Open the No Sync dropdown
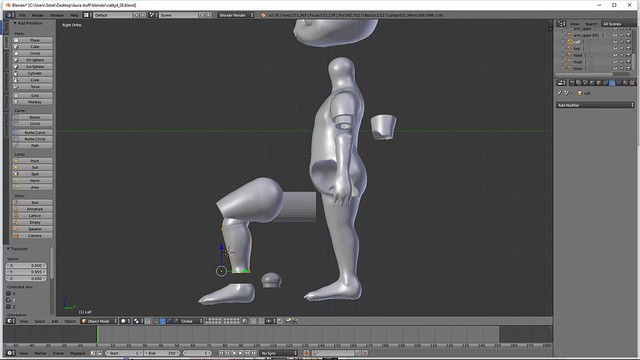Screen dimensions: 640x360 pyautogui.click(x=279, y=353)
